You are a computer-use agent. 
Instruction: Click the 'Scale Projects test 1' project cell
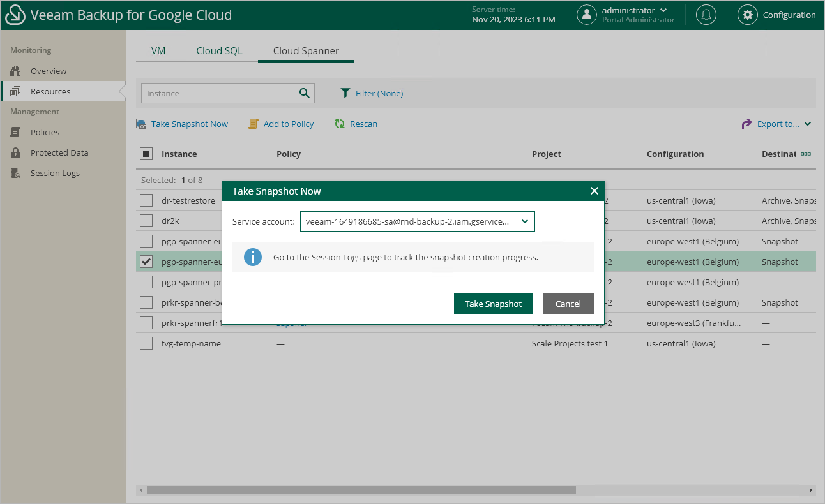pos(570,343)
